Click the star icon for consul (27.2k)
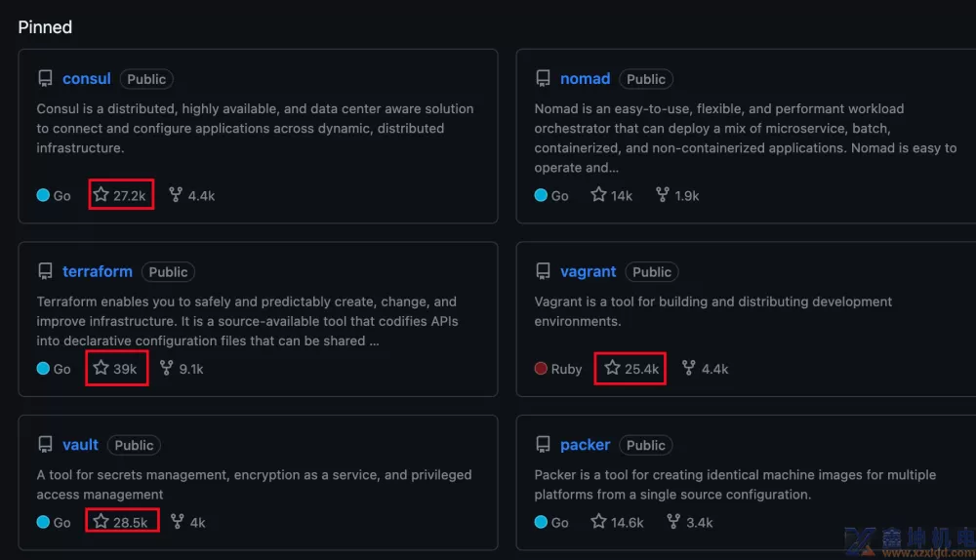This screenshot has width=976, height=560. [101, 195]
